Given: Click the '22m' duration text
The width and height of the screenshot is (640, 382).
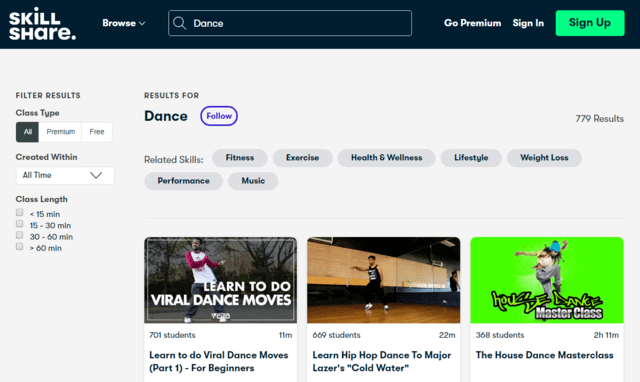Looking at the screenshot, I should (x=447, y=335).
